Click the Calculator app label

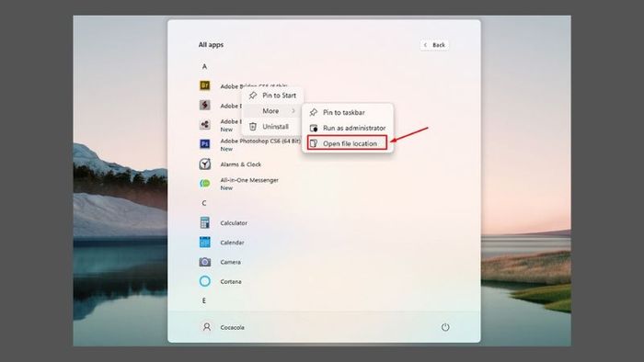[x=234, y=223]
